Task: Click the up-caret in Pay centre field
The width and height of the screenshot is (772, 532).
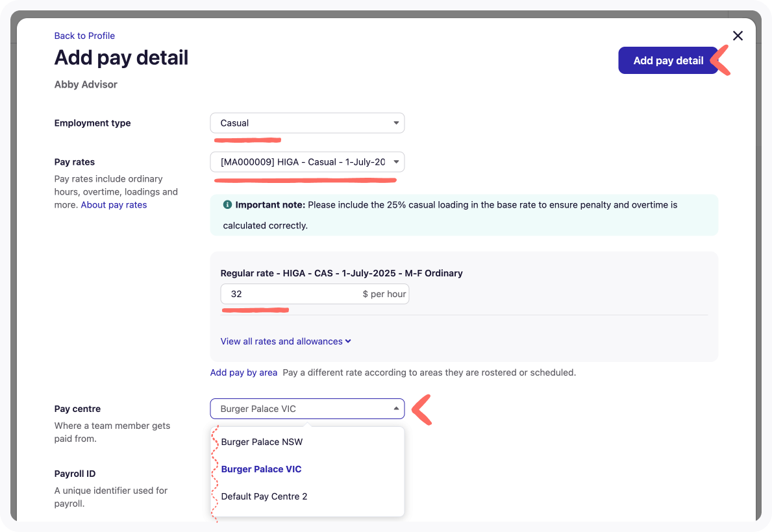Action: [396, 409]
